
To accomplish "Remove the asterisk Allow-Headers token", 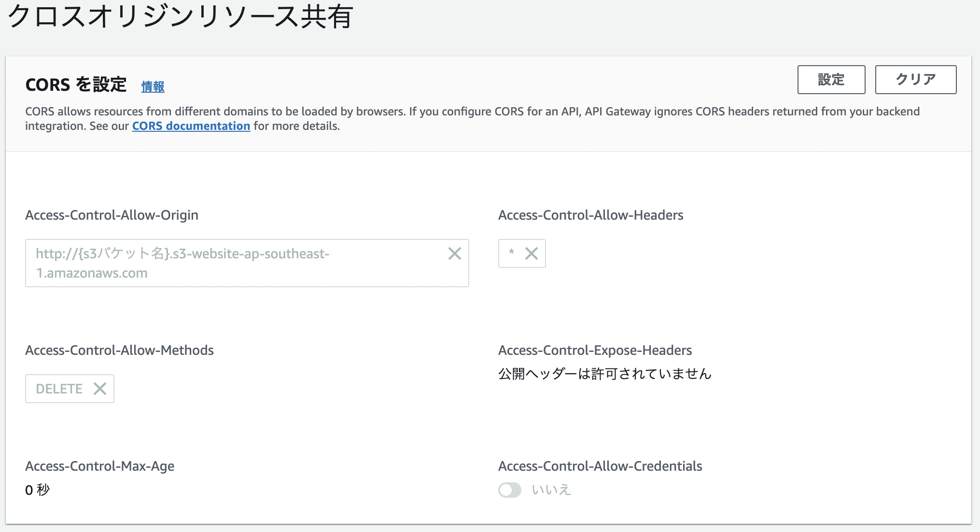I will pos(531,253).
